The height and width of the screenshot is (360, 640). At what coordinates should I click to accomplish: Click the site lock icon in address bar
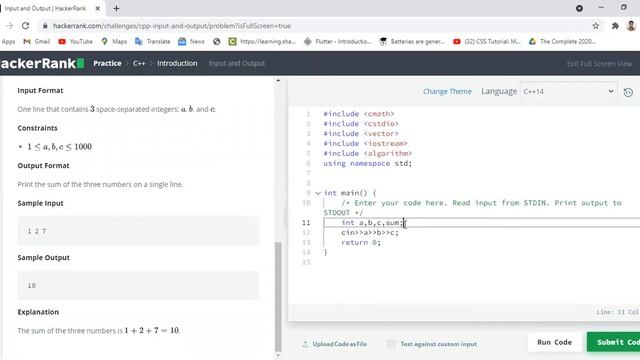click(45, 26)
